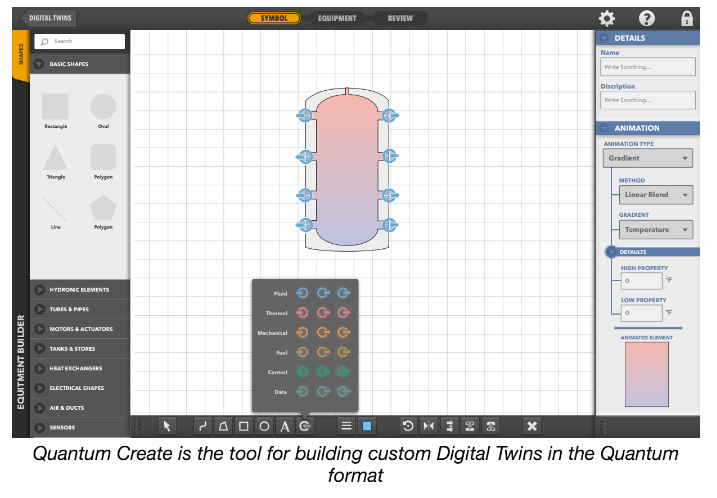Open Gradient Temperature dropdown
717x498 pixels.
point(656,230)
